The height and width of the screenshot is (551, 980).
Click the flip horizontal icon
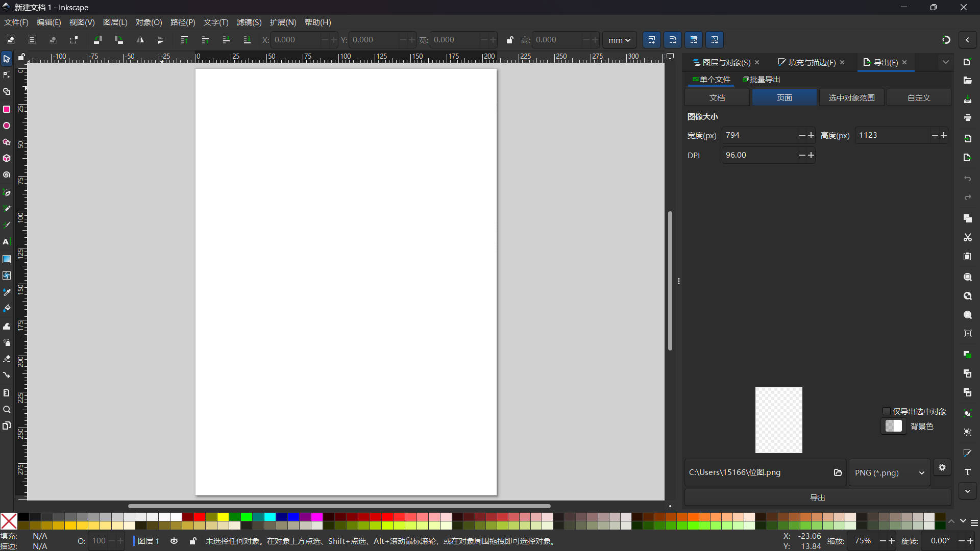[x=140, y=40]
